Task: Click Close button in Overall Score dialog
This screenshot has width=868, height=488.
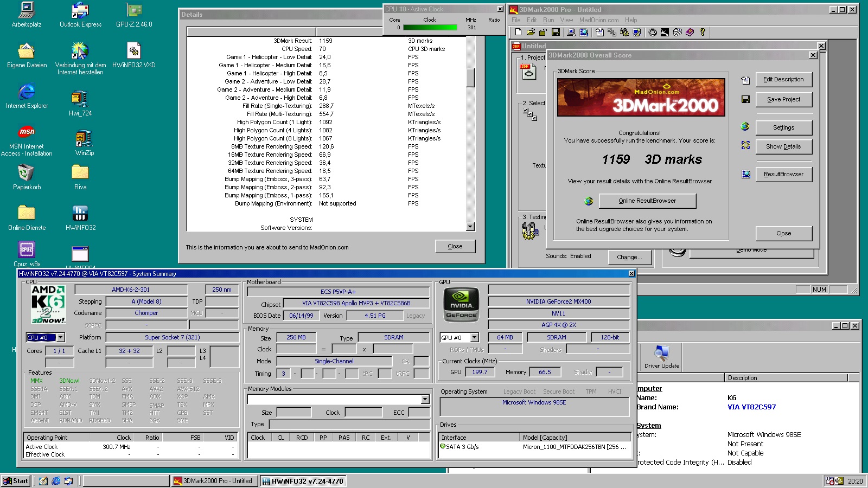Action: coord(784,233)
